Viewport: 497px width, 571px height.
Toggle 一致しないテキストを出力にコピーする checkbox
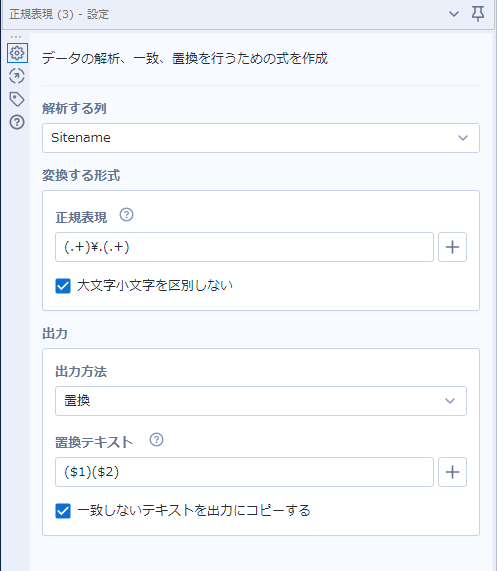pyautogui.click(x=63, y=511)
